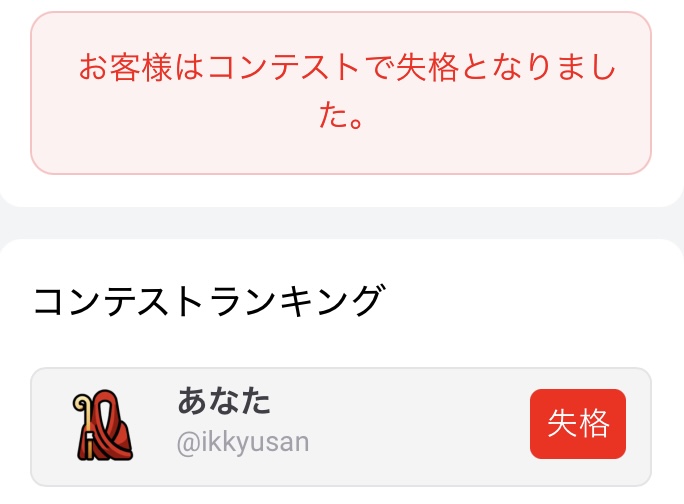Screen dimensions: 684x504
Task: Select the あなた display name
Action: point(224,401)
